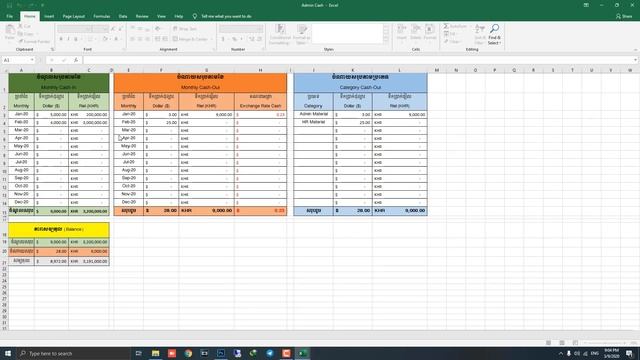
Task: Click Format in the Cells group
Action: coord(429,33)
